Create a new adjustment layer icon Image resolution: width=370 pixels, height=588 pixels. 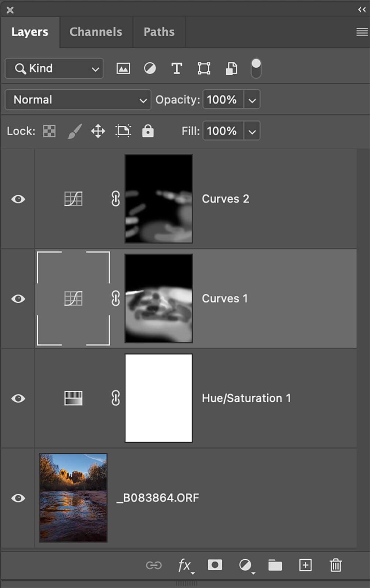point(245,565)
